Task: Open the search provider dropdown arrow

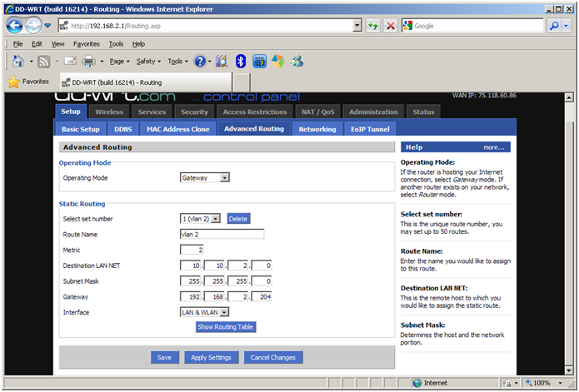Action: (x=566, y=26)
